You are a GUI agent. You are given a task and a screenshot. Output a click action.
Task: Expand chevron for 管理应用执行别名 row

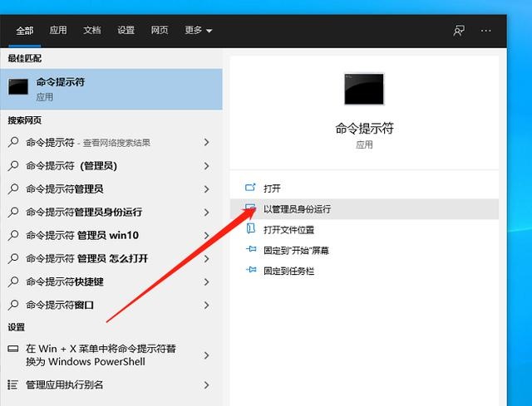coord(206,384)
